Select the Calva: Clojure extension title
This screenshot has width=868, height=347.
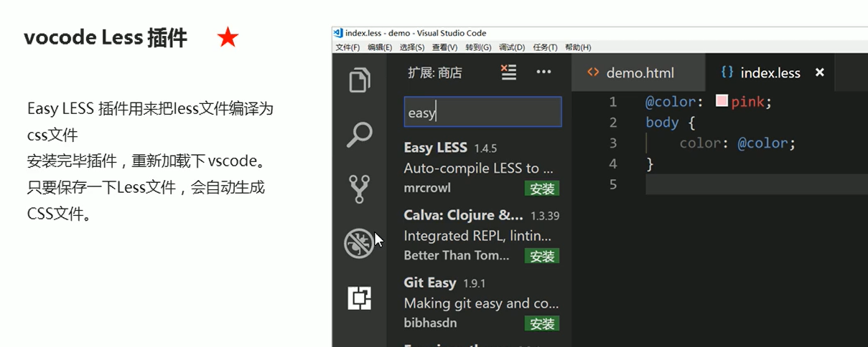pos(464,215)
